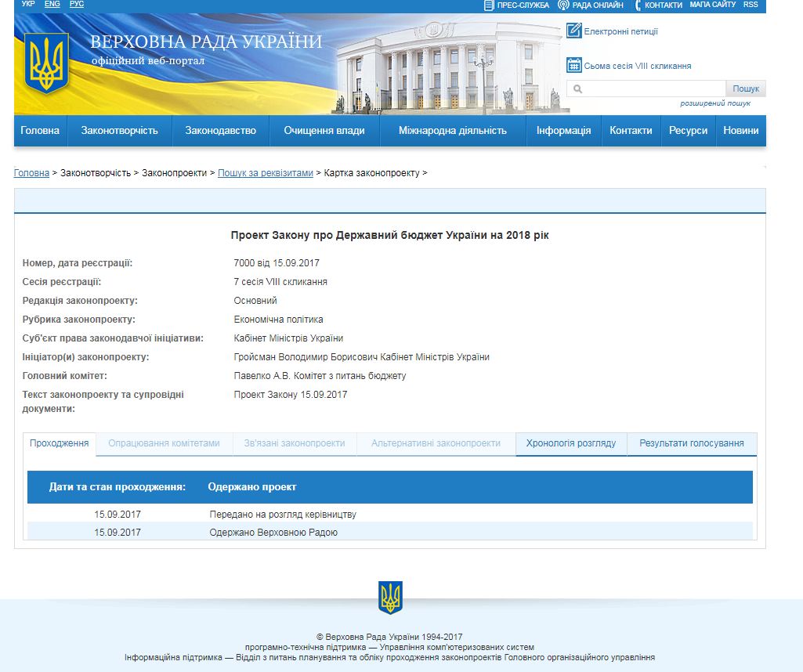This screenshot has width=803, height=672.
Task: Open the ПРЕС-СЛУЖБА press service icon
Action: coord(490,5)
